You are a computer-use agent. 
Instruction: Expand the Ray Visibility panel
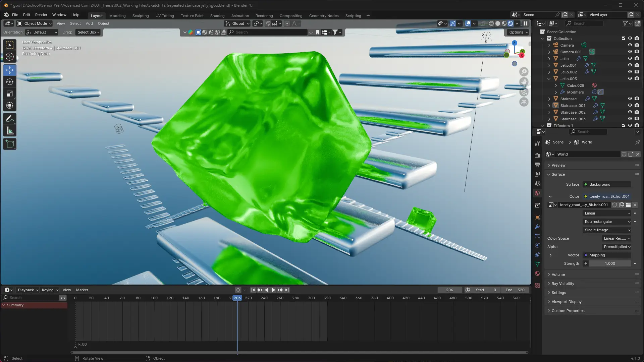pos(563,284)
